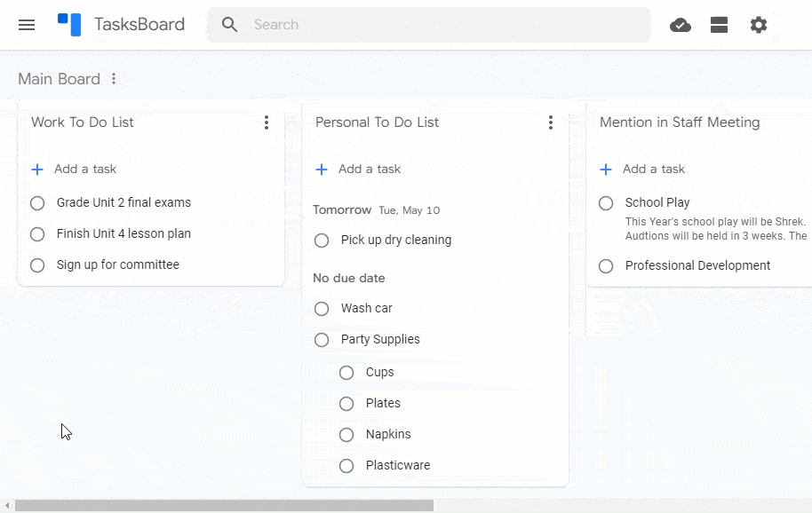Add a task to Personal To Do List
This screenshot has width=812, height=513.
point(370,170)
